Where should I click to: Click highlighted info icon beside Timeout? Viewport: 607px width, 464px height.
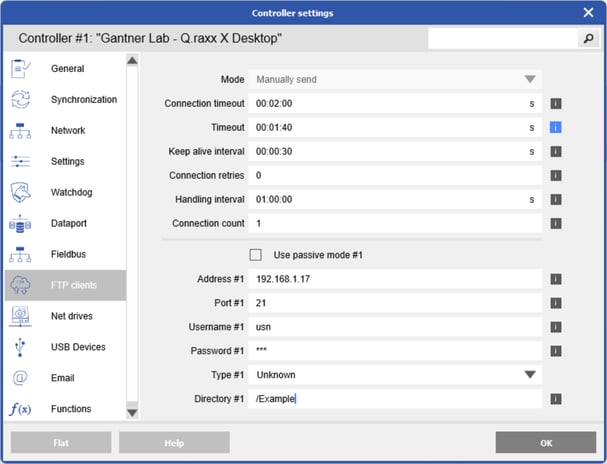pos(556,127)
